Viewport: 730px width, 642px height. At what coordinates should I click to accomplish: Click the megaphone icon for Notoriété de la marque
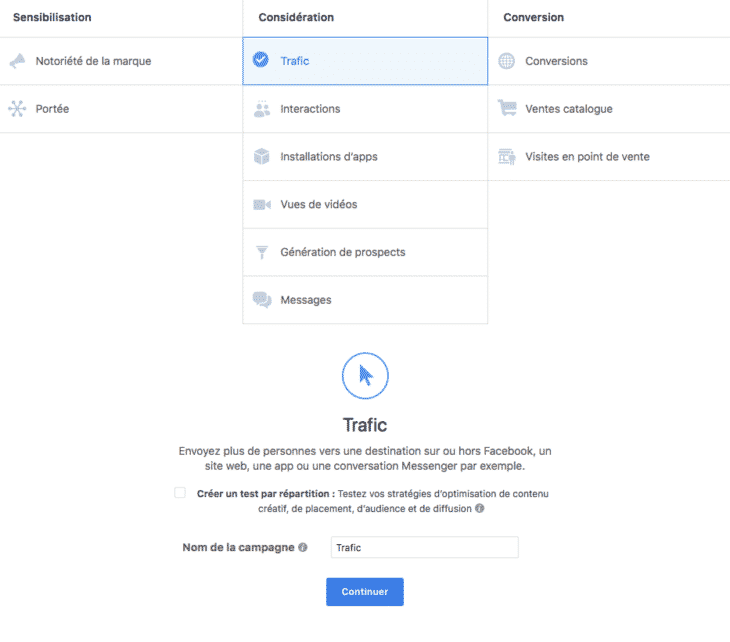pos(18,61)
